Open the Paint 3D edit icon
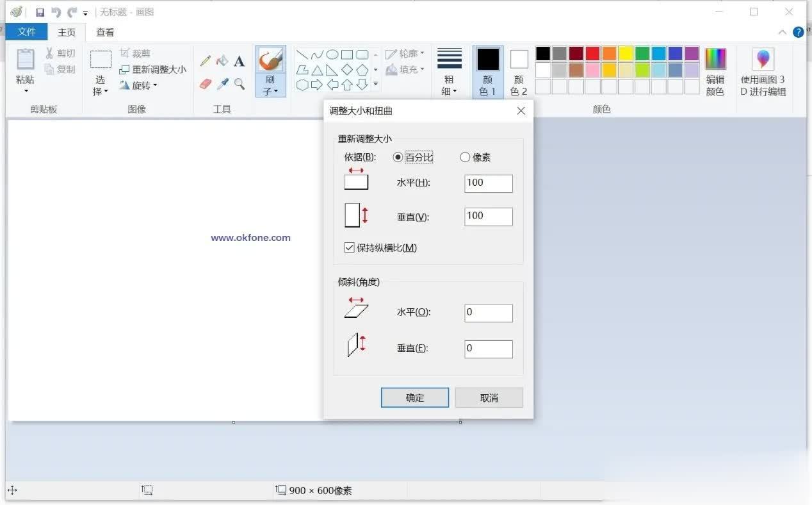This screenshot has height=505, width=812. pos(763,60)
